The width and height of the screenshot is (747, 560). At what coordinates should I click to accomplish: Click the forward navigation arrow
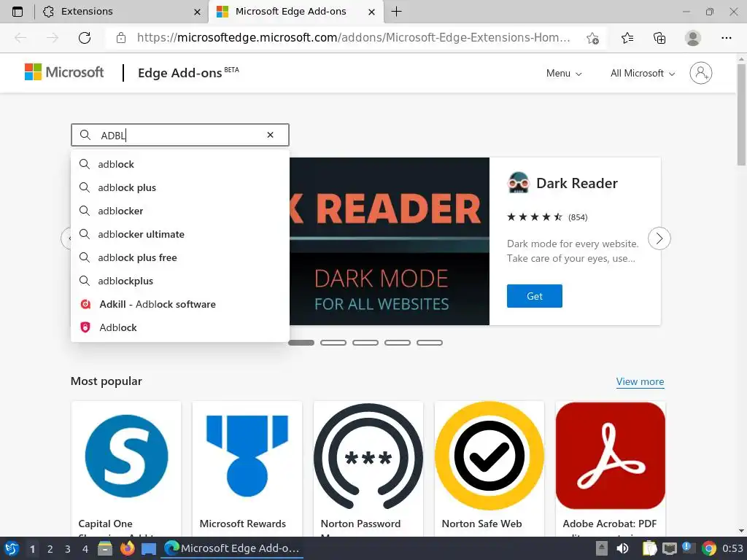click(53, 38)
